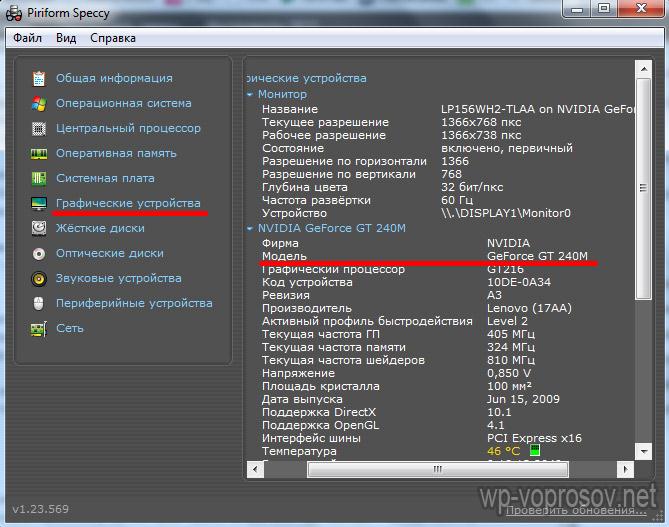Viewport: 669px width, 527px height.
Task: Click the 10DE-0A34 device code value
Action: tap(519, 282)
